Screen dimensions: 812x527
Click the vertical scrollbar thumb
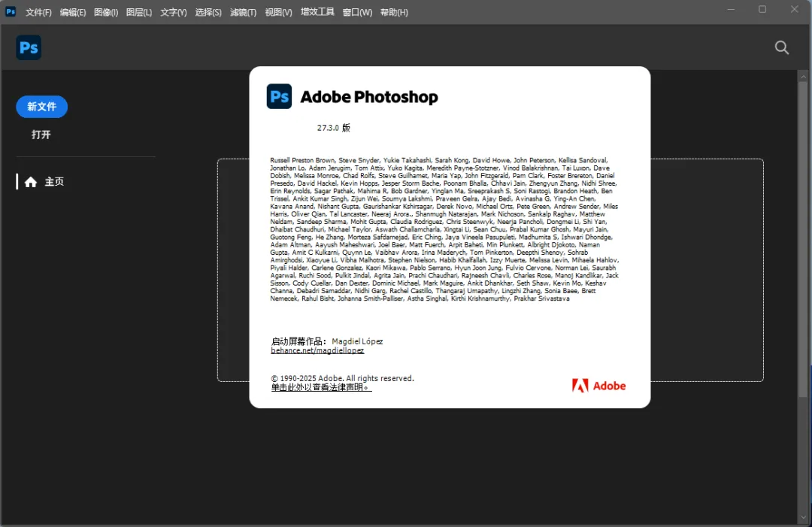803,238
